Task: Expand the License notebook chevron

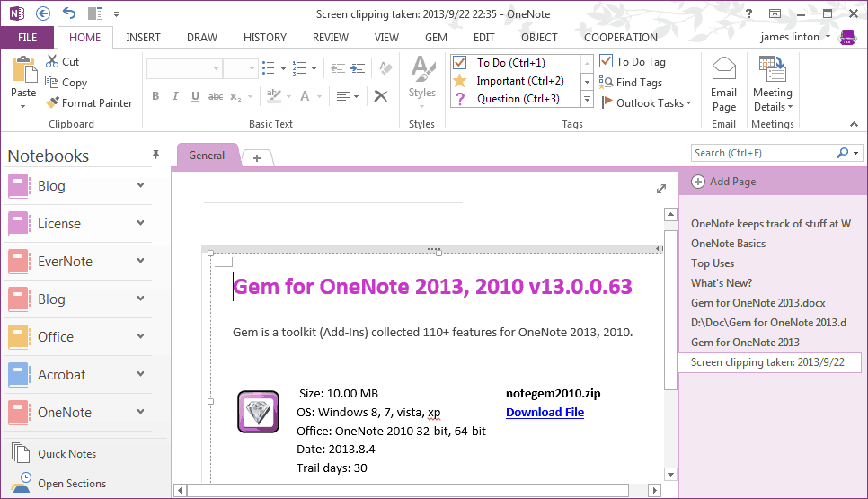Action: (140, 223)
